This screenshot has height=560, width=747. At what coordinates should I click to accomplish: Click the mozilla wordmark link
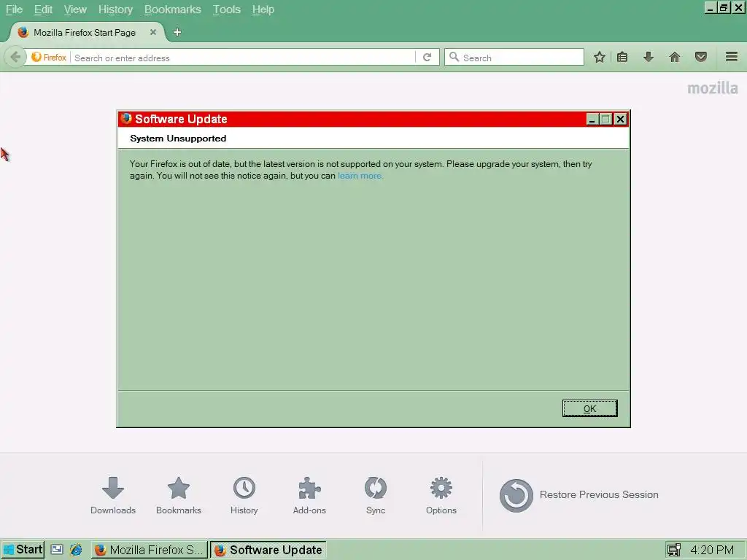pos(712,88)
